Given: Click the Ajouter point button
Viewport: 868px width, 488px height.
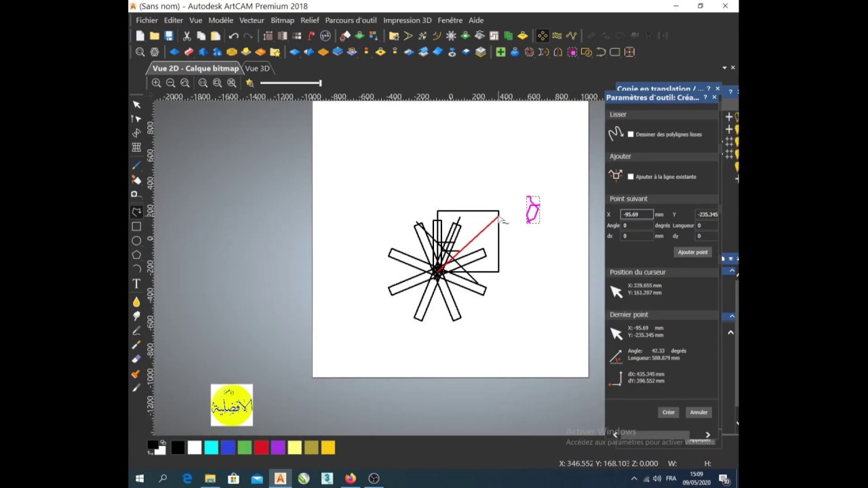Looking at the screenshot, I should click(692, 252).
